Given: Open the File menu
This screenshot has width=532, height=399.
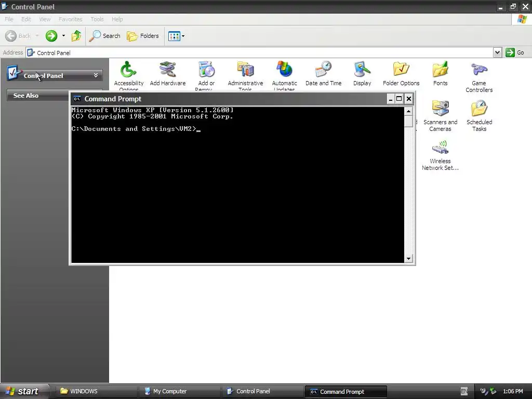Looking at the screenshot, I should (x=9, y=19).
